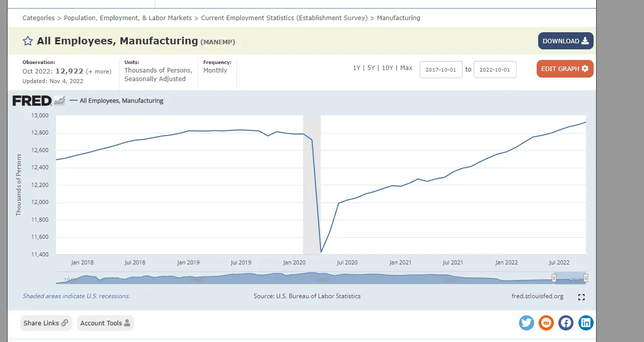This screenshot has height=342, width=644.
Task: Open the Manufacturing breadcrumb link
Action: pos(398,18)
